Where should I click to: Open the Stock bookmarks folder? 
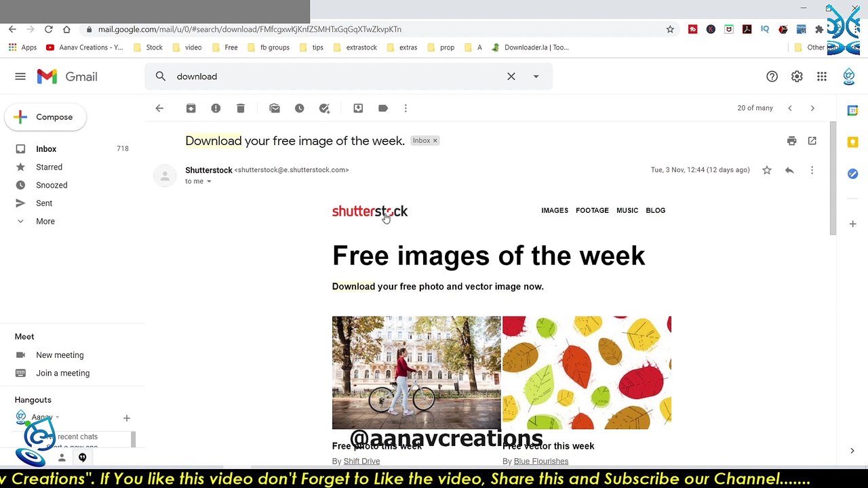point(148,47)
